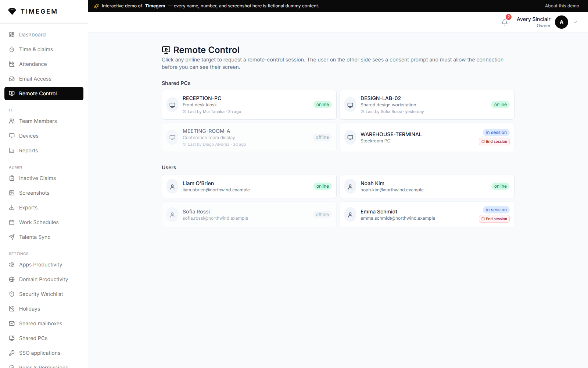Click Emma Schmidt's user avatar icon
The width and height of the screenshot is (588, 368).
coord(350,215)
